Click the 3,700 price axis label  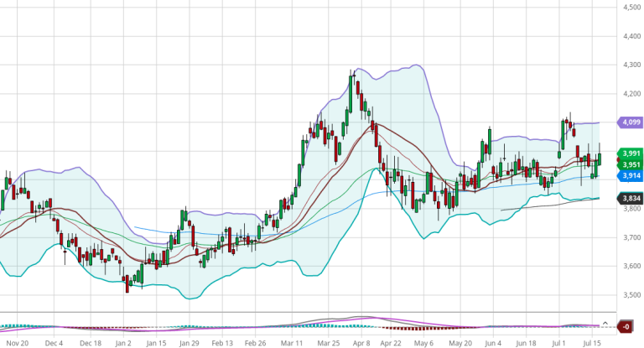(x=631, y=238)
